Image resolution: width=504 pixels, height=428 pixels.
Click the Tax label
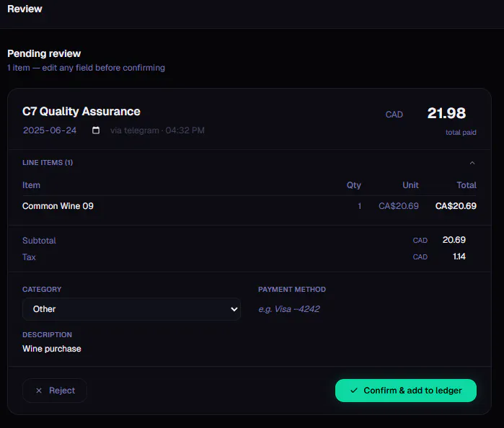29,257
